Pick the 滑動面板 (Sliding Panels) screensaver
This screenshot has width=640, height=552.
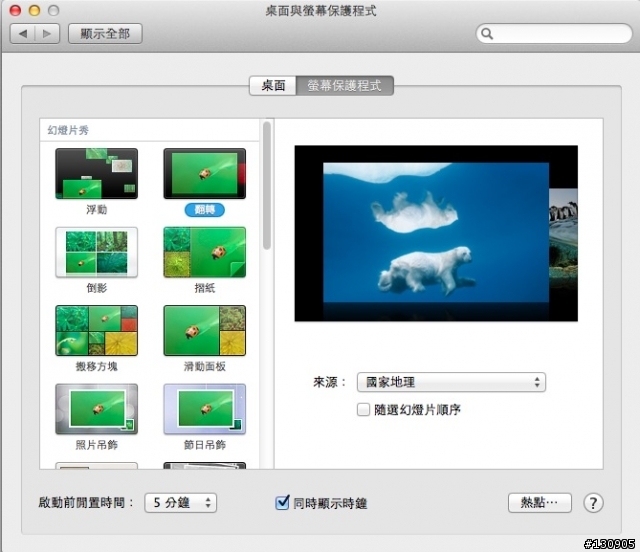pos(204,330)
